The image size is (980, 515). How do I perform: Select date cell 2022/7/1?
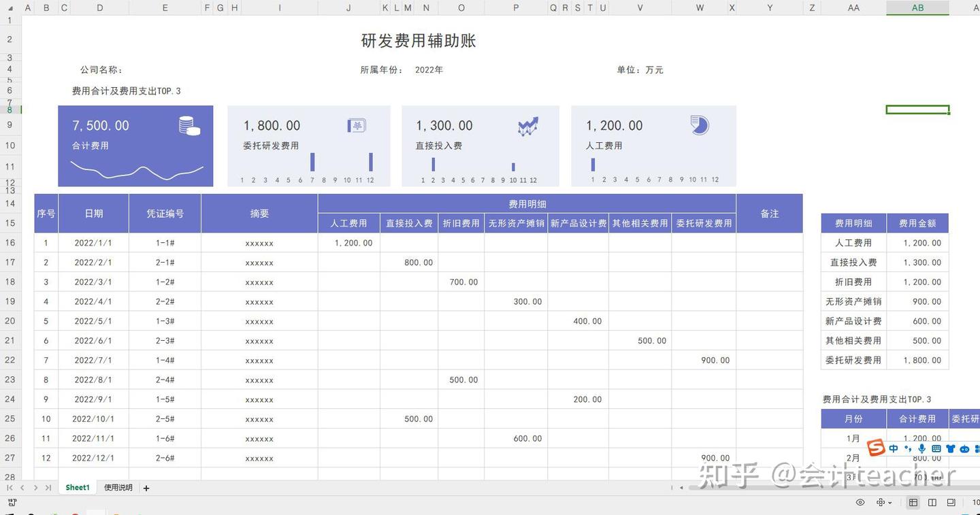click(x=93, y=361)
